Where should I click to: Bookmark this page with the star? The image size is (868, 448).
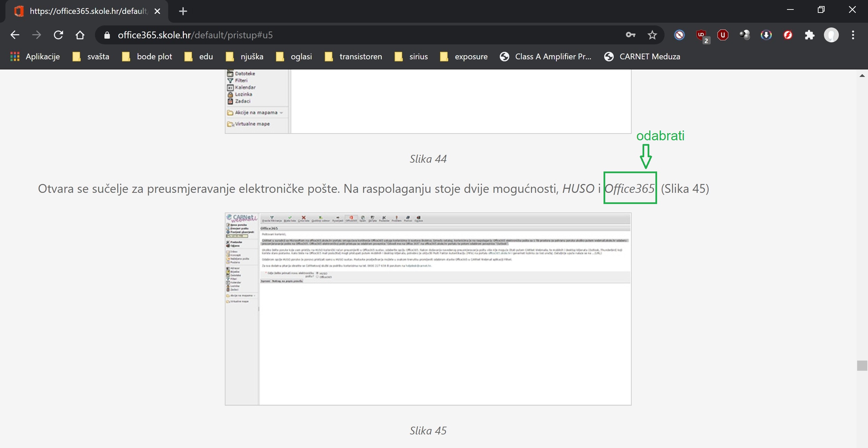(x=652, y=35)
